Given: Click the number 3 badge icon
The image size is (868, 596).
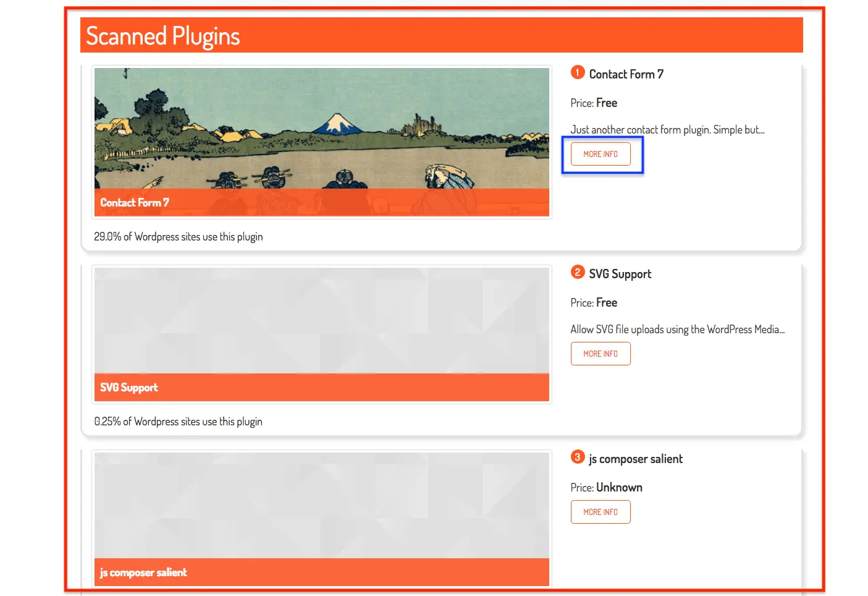Looking at the screenshot, I should [x=578, y=457].
